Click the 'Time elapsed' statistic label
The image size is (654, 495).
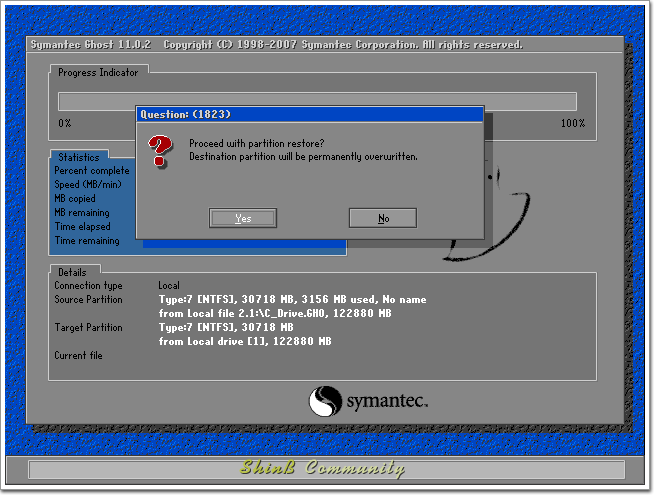[x=83, y=226]
